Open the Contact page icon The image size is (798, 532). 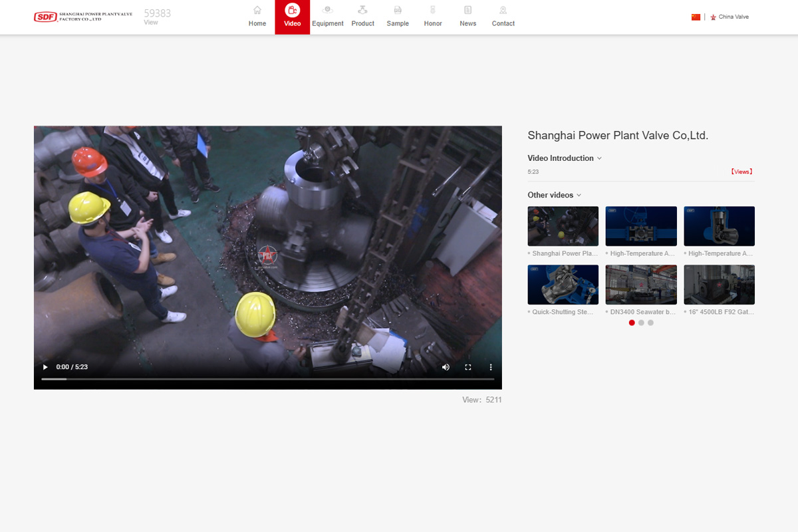pos(503,11)
